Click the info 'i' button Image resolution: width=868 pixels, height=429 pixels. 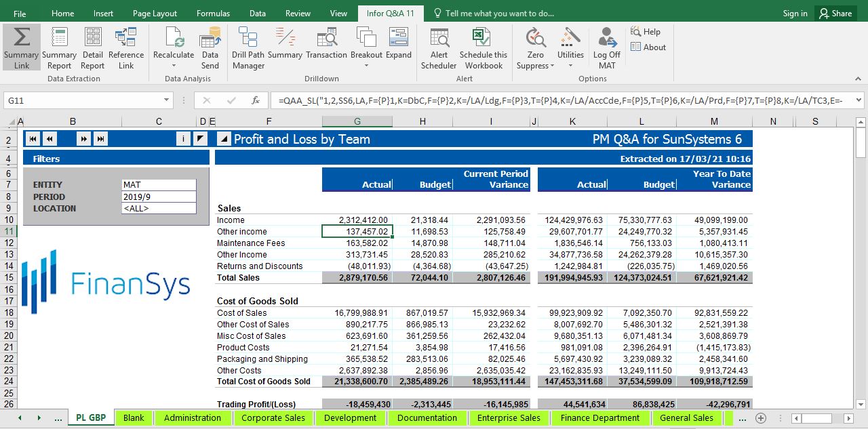tap(183, 139)
